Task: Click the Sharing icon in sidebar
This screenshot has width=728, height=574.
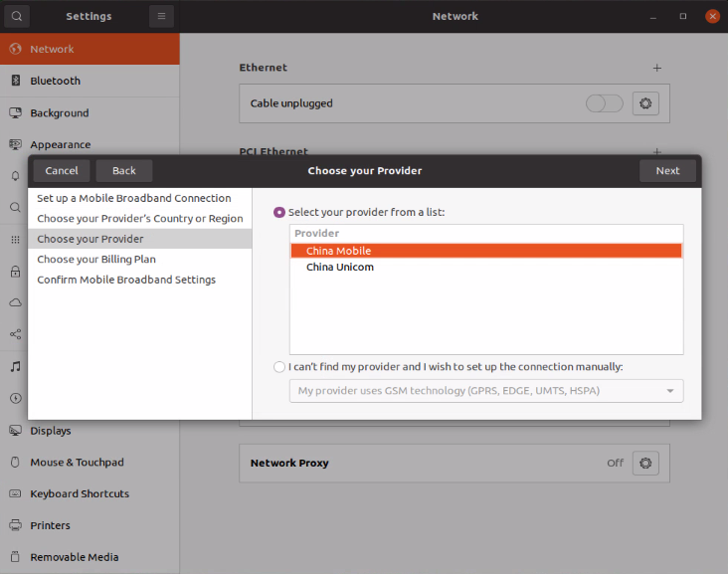Action: point(15,334)
